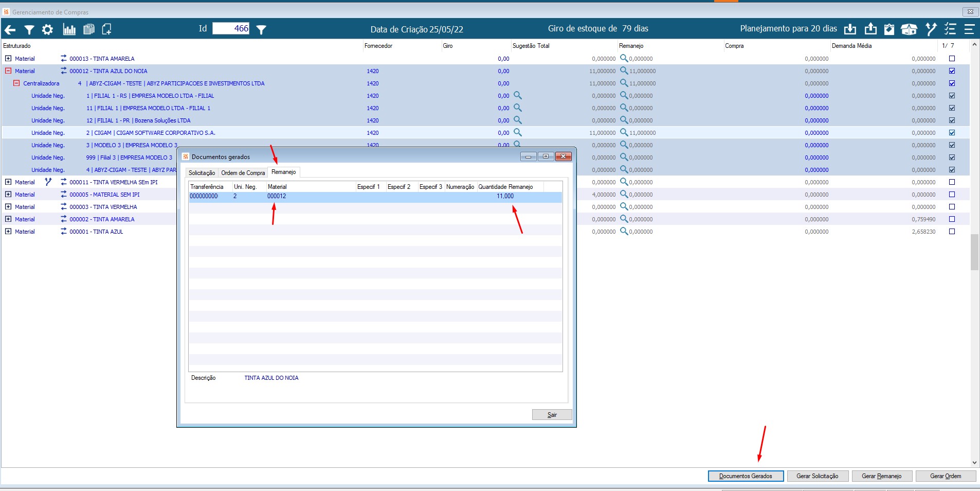Collapse the 000012 - TINTA AZUL DO NOIA material

tap(8, 71)
